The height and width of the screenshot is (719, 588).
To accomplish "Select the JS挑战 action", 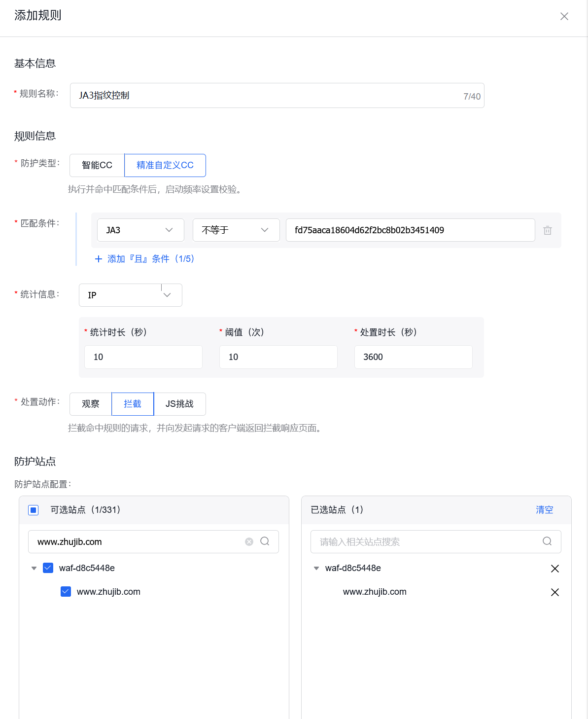I will click(180, 404).
